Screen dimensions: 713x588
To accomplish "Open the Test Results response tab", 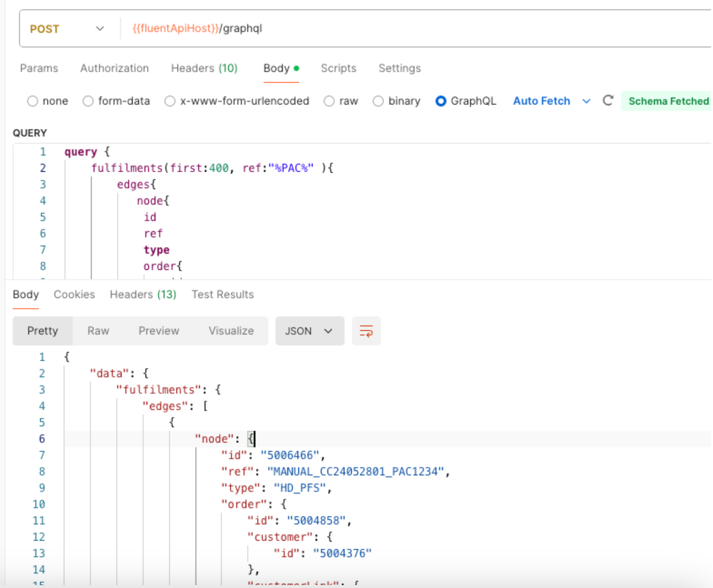I will pyautogui.click(x=223, y=294).
